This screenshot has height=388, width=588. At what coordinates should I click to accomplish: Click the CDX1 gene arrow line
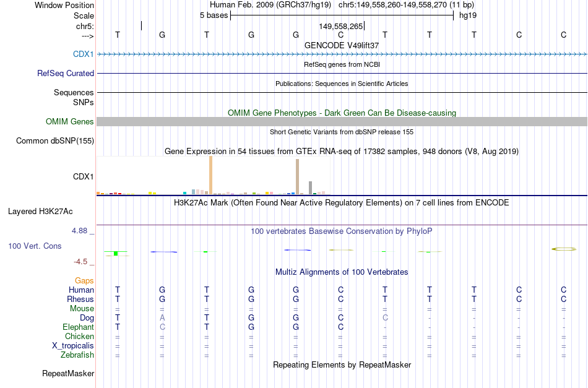342,54
